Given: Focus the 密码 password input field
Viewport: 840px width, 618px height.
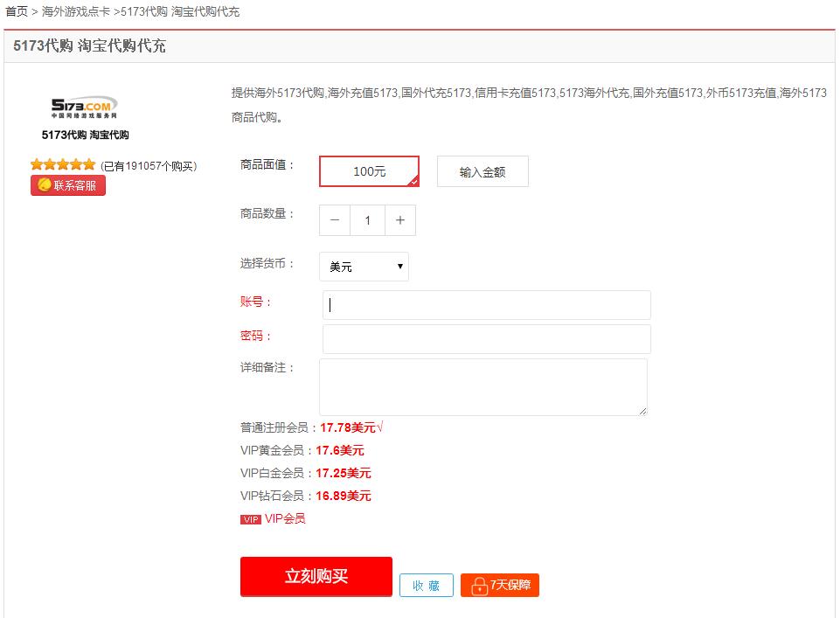Looking at the screenshot, I should tap(486, 339).
